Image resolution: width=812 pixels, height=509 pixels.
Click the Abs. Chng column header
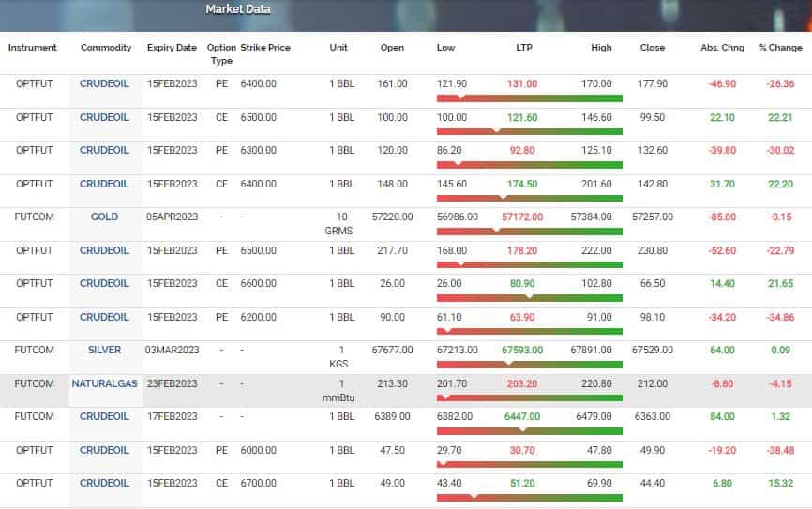coord(722,48)
